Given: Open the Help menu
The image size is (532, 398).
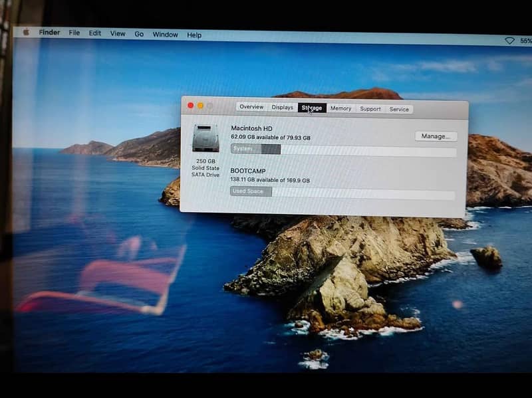Looking at the screenshot, I should [x=194, y=35].
